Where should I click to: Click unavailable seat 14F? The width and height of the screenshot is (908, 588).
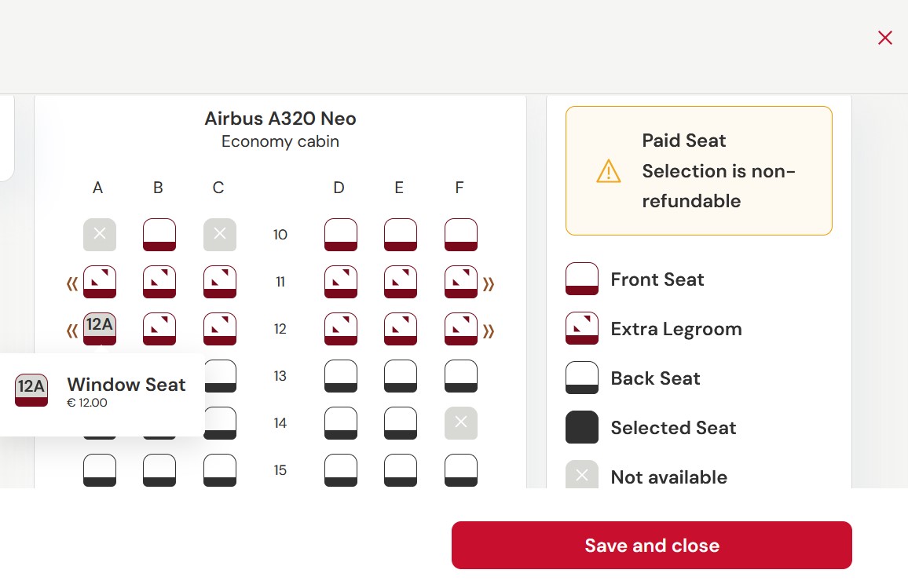pyautogui.click(x=461, y=423)
